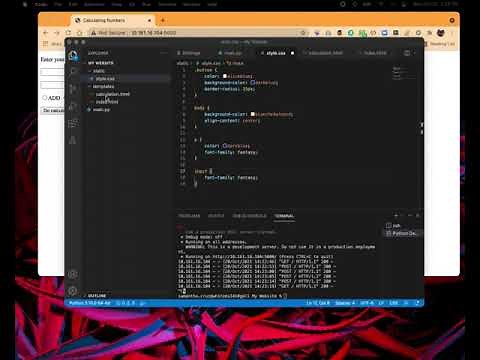This screenshot has width=480, height=360.
Task: Click the macOS Control Center icon
Action: pyautogui.click(x=404, y=4)
